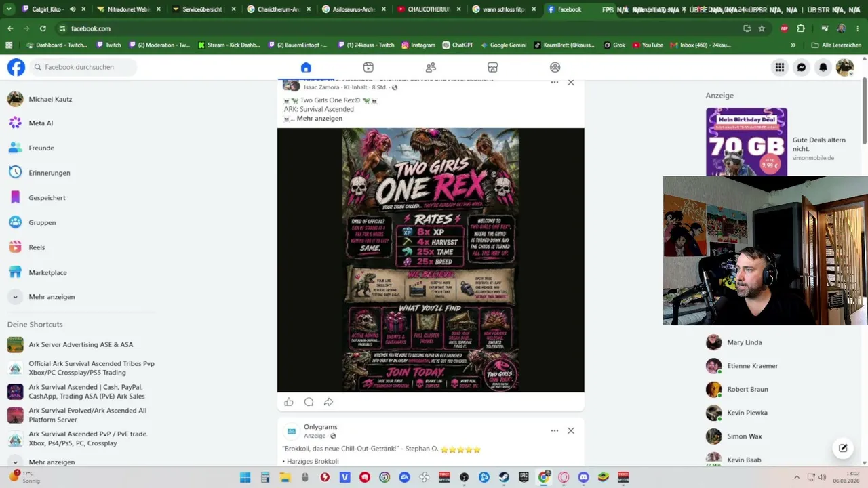The height and width of the screenshot is (488, 868).
Task: Switch to the Serviceübersicht browser tab
Action: [201, 9]
